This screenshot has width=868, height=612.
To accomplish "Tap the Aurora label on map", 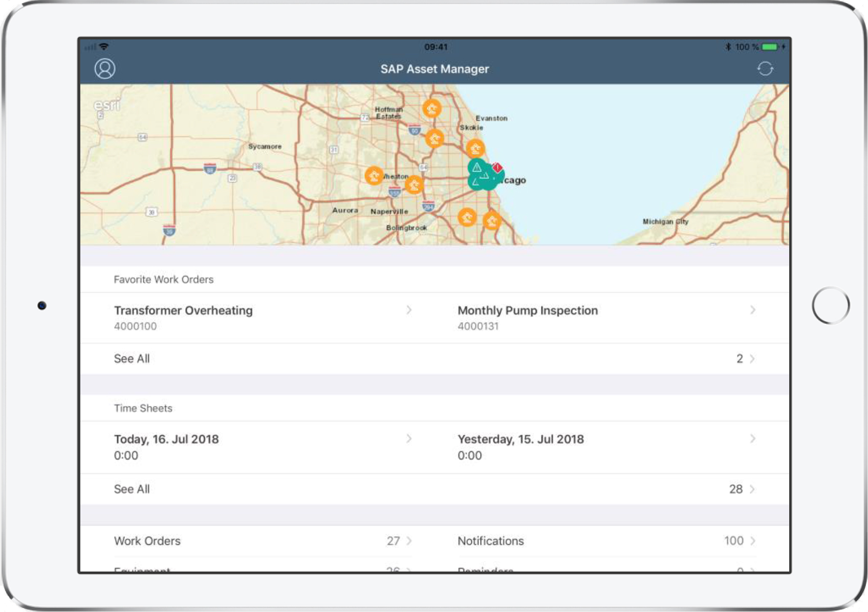I will 345,210.
